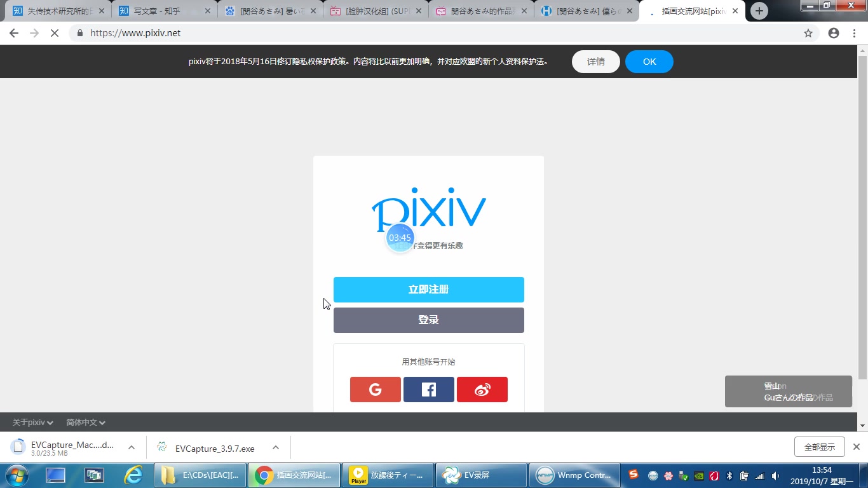Open the volume speaker tray icon

click(775, 475)
